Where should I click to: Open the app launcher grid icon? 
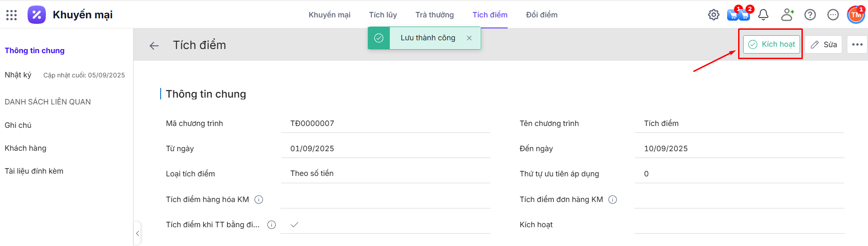[11, 15]
